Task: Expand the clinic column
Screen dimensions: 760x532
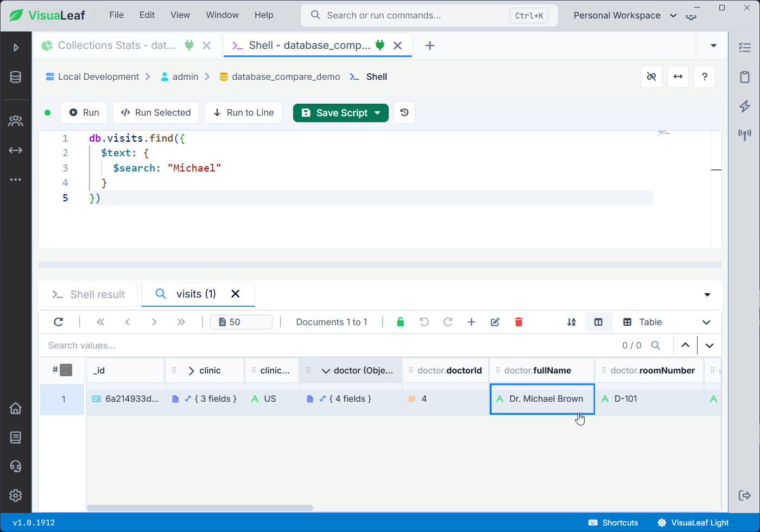Action: [x=191, y=371]
